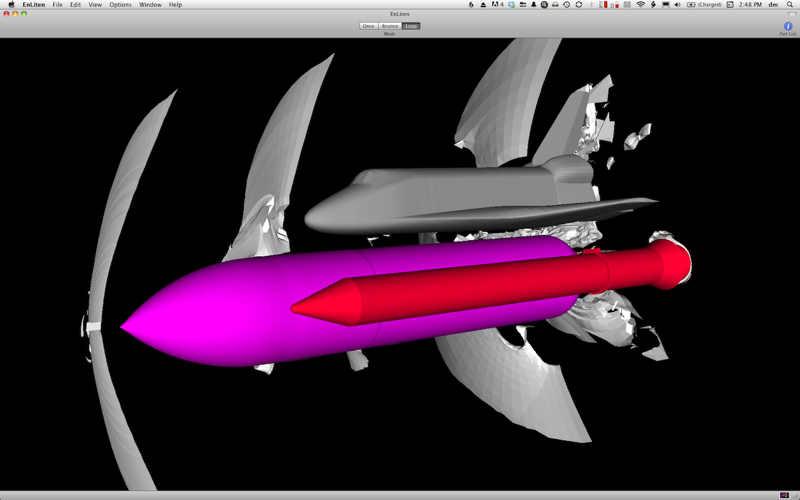Click the toolbar toggle pill button

(x=792, y=14)
